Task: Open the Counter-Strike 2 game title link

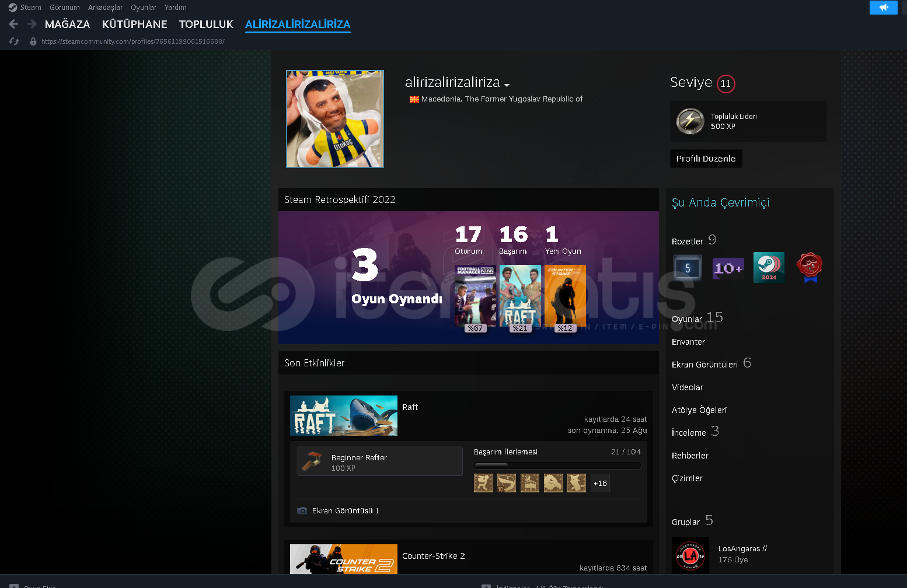Action: (434, 556)
